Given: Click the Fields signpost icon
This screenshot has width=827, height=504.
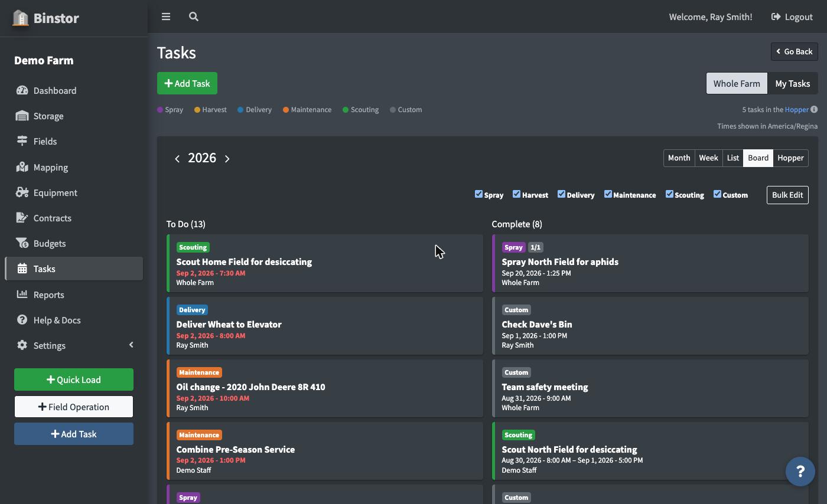Looking at the screenshot, I should pos(22,141).
